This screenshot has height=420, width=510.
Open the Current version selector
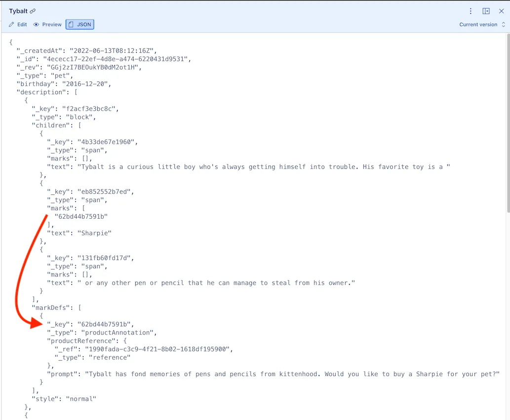pos(478,24)
